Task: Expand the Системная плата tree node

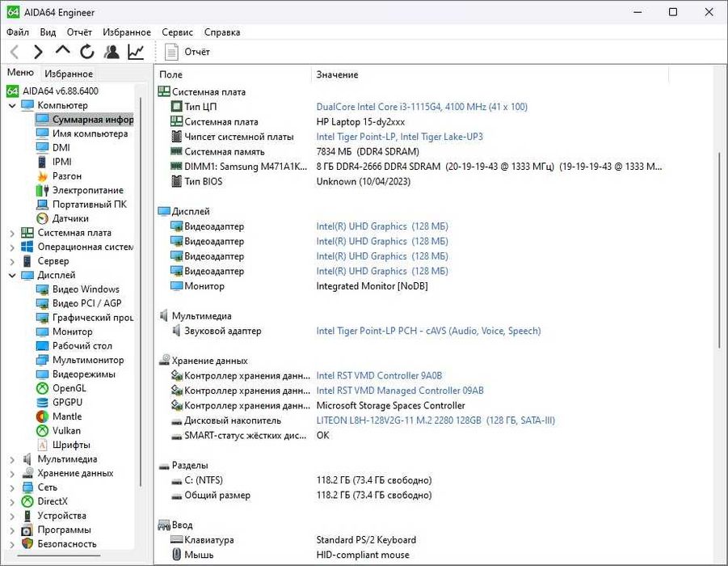Action: [x=12, y=233]
